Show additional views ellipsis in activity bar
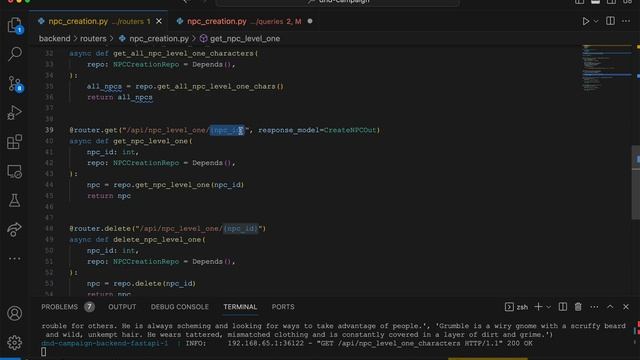Viewport: 640px width, 360px height. pyautogui.click(x=15, y=258)
